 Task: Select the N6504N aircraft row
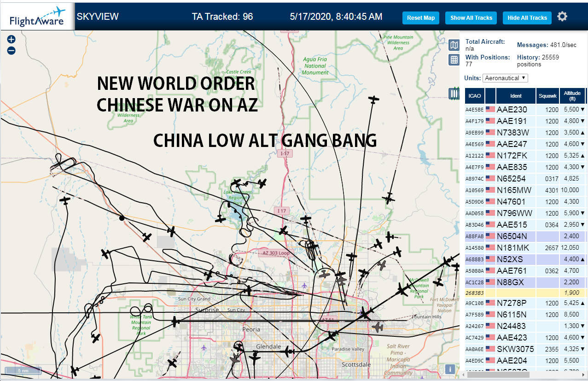(525, 236)
